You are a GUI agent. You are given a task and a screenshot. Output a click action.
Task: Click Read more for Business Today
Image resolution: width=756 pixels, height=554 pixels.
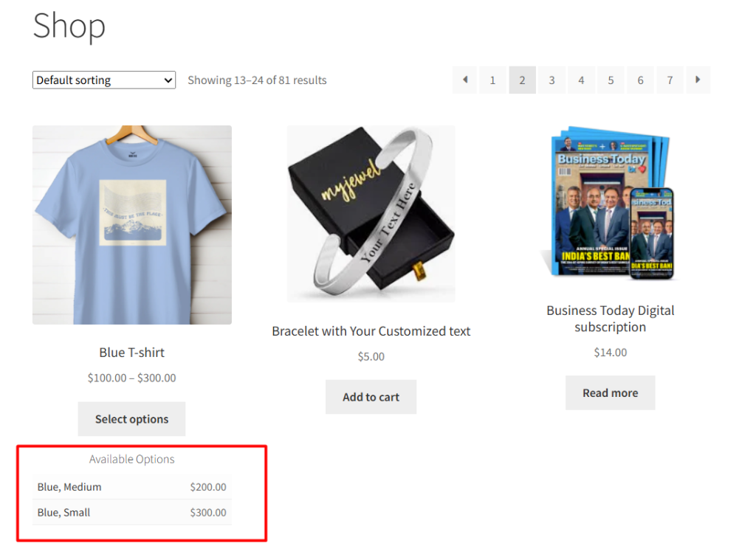(610, 392)
